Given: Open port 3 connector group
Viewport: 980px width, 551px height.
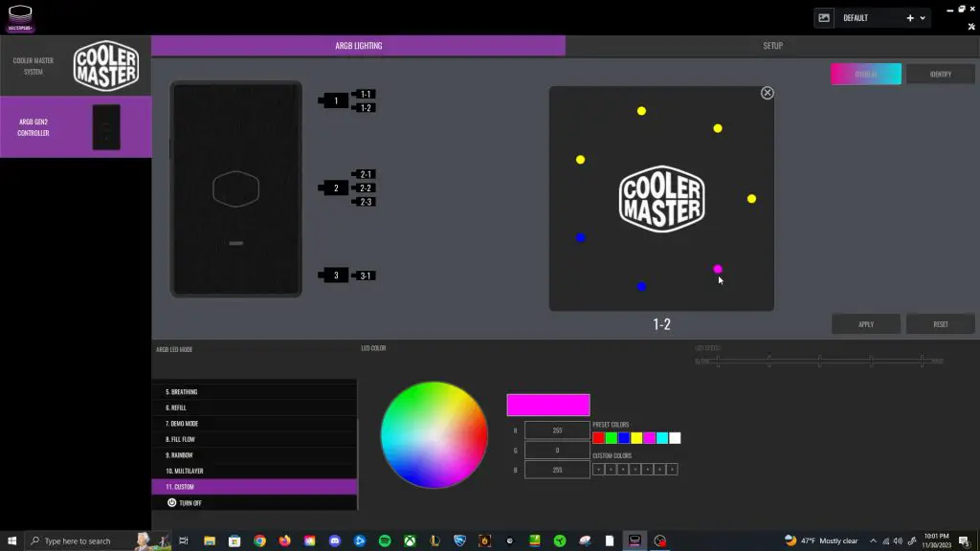Looking at the screenshot, I should tap(334, 275).
